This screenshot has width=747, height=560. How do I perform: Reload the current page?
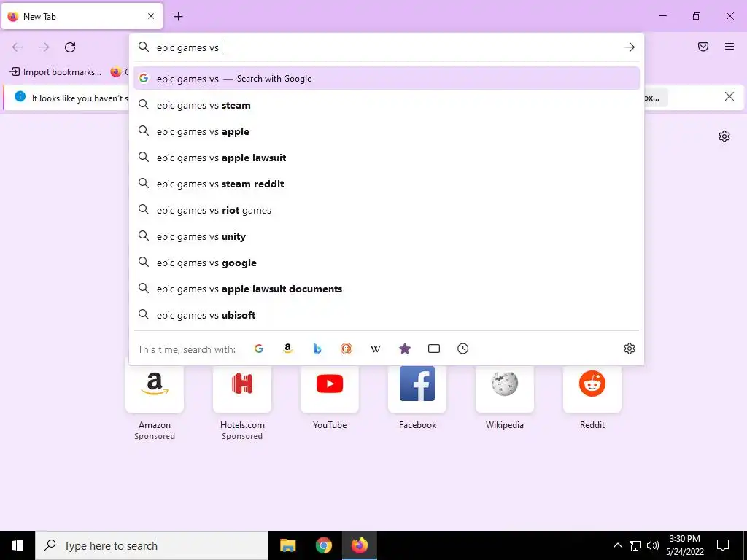tap(70, 47)
